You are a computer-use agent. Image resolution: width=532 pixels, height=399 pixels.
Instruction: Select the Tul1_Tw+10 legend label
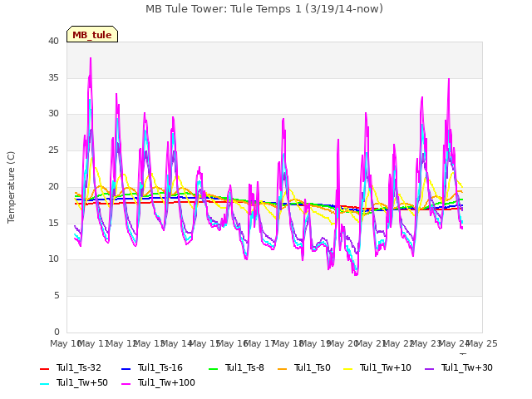pos(386,367)
